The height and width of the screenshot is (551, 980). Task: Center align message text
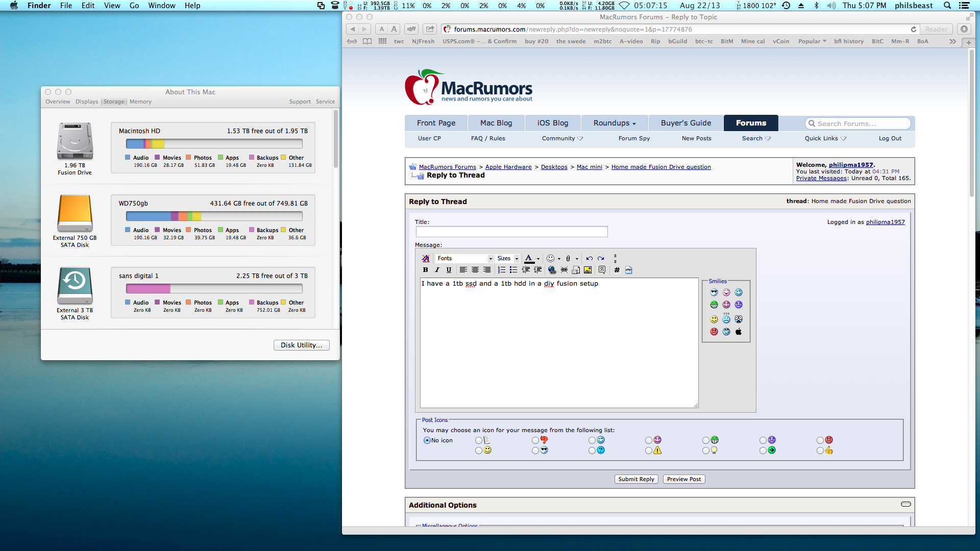pos(475,270)
